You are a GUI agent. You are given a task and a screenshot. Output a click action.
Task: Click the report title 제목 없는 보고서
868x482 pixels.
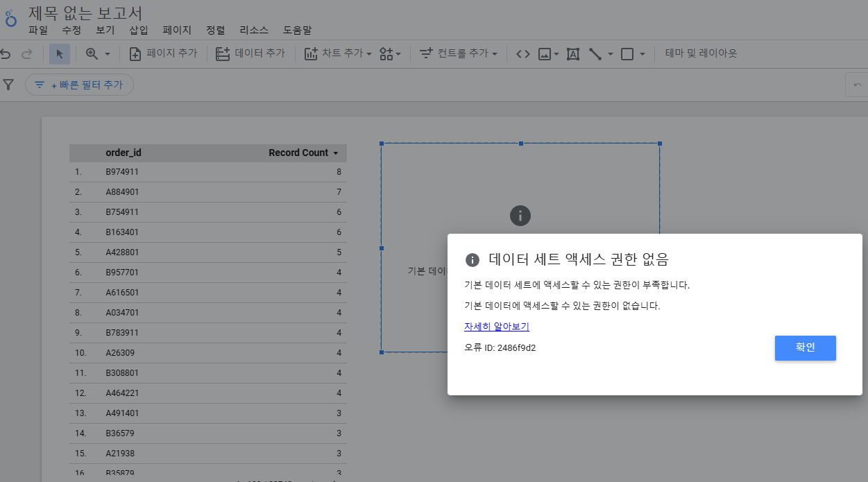point(86,12)
